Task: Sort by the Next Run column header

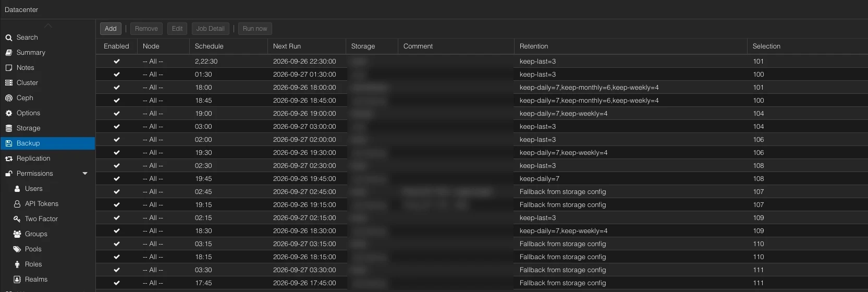Action: [307, 46]
